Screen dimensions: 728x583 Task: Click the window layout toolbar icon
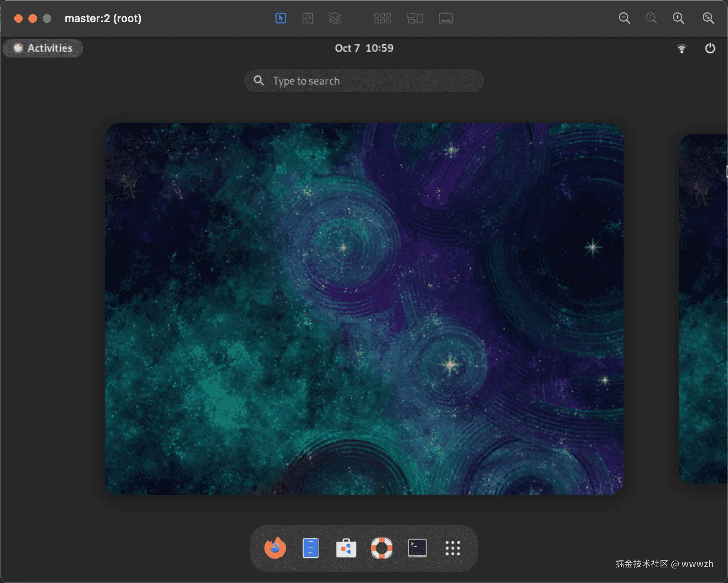click(x=414, y=18)
